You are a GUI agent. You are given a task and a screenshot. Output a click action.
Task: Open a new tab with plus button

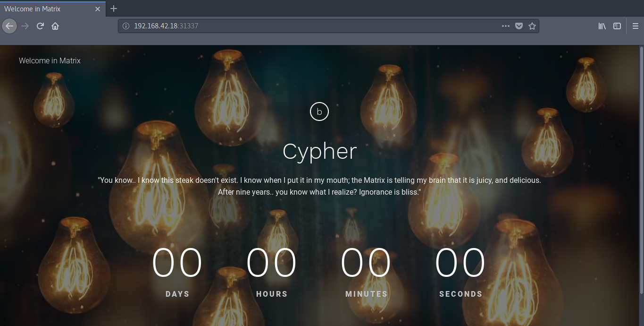coord(114,9)
